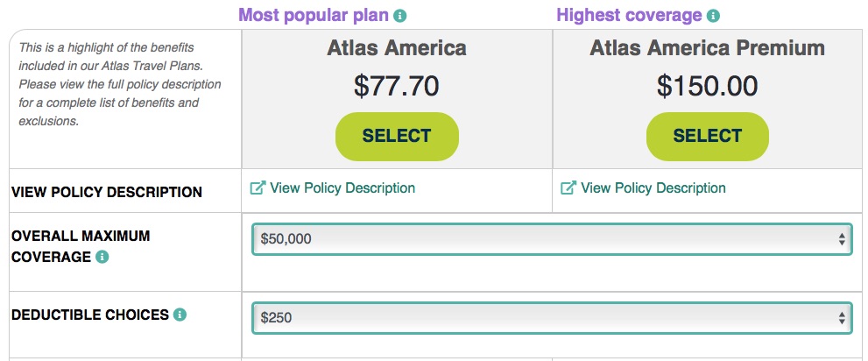Open Premium plan View Policy Description link
868x361 pixels.
point(653,188)
